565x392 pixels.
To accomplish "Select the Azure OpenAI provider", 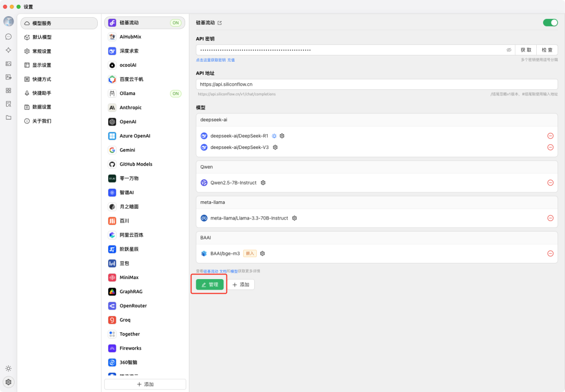I will [x=145, y=136].
